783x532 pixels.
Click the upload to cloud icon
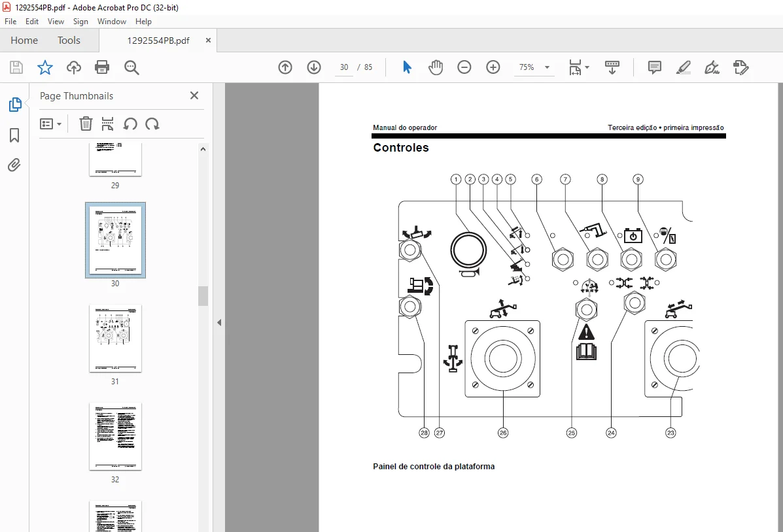pyautogui.click(x=74, y=67)
